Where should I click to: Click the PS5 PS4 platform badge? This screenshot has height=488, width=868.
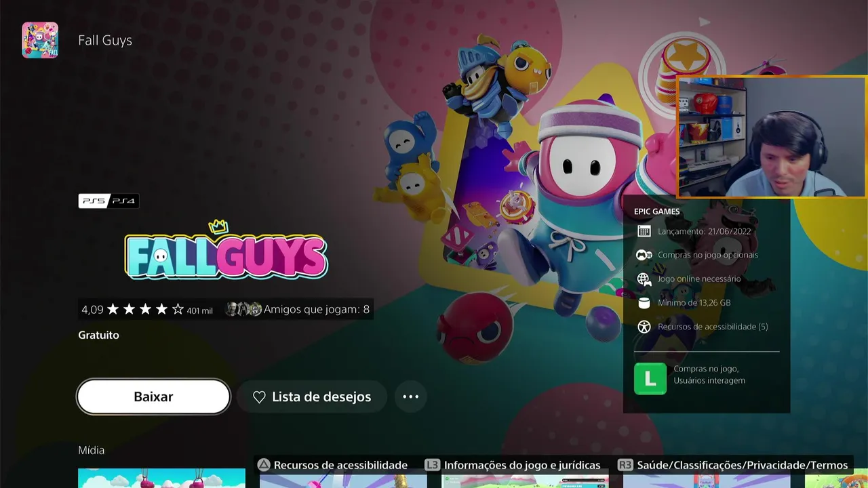point(108,201)
